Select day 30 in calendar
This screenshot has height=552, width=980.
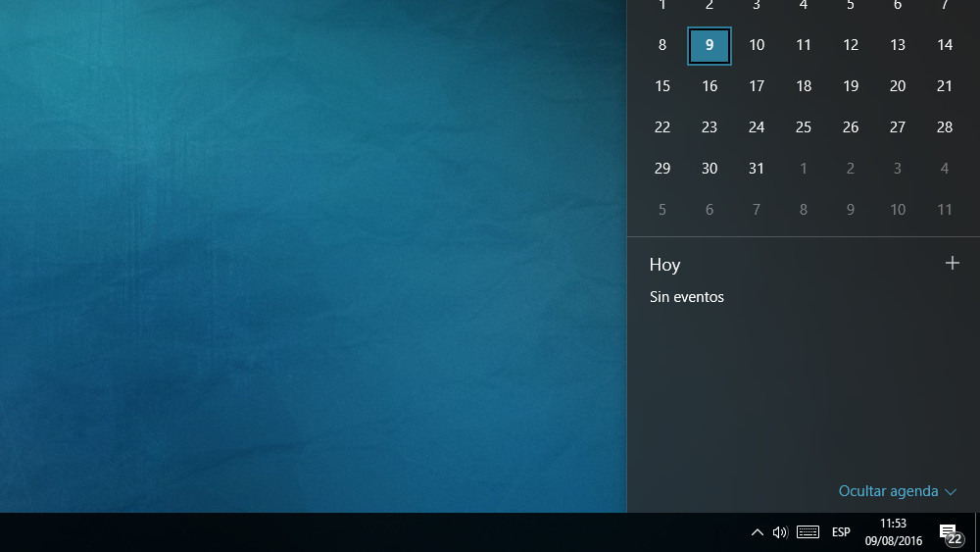[x=710, y=169]
